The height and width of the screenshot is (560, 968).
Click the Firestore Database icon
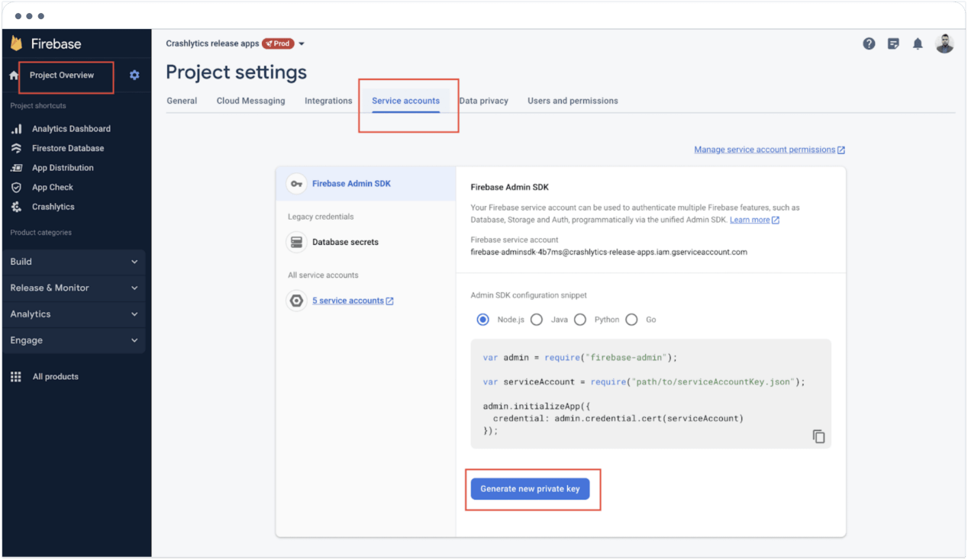coord(16,148)
